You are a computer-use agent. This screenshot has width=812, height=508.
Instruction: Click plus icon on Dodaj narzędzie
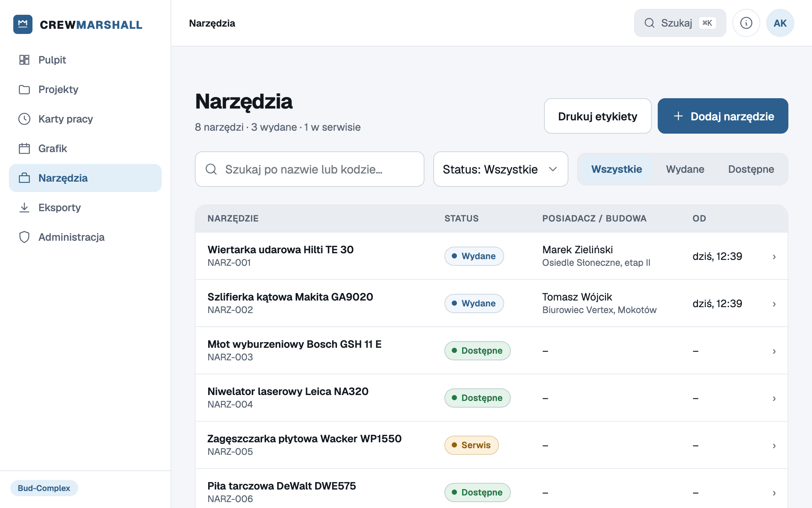click(x=678, y=116)
